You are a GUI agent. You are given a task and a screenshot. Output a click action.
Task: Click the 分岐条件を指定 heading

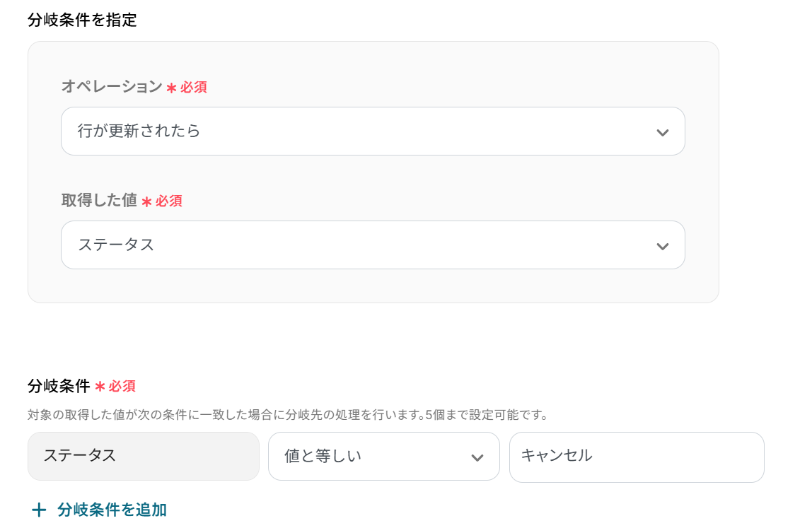point(82,20)
